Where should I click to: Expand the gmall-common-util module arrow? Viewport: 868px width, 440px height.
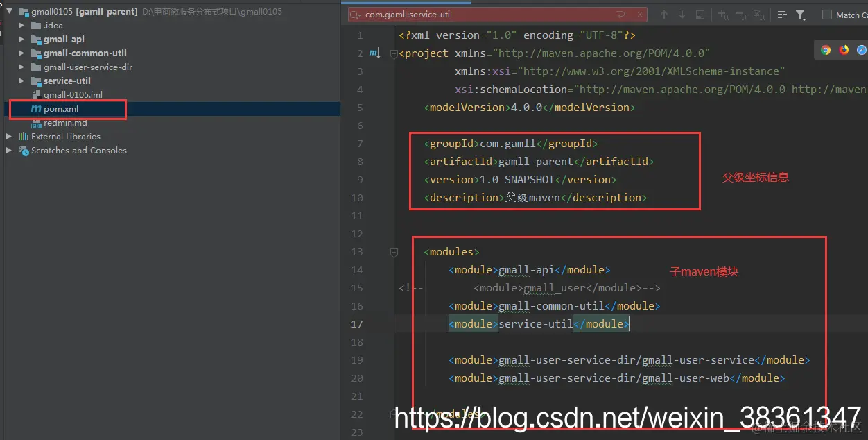(x=21, y=53)
